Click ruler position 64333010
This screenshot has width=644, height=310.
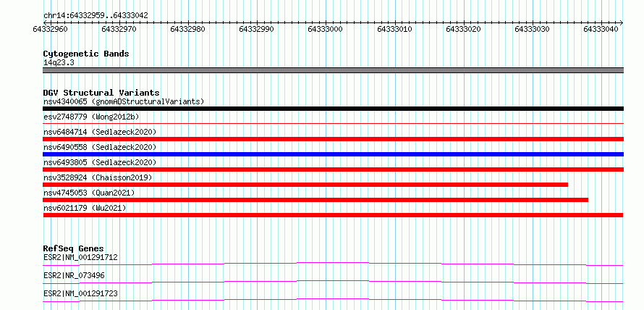pyautogui.click(x=394, y=29)
